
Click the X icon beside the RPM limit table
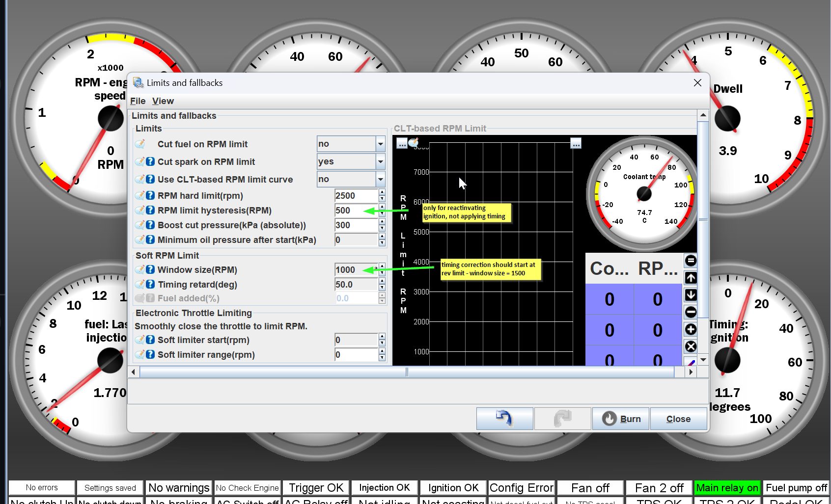pyautogui.click(x=691, y=346)
